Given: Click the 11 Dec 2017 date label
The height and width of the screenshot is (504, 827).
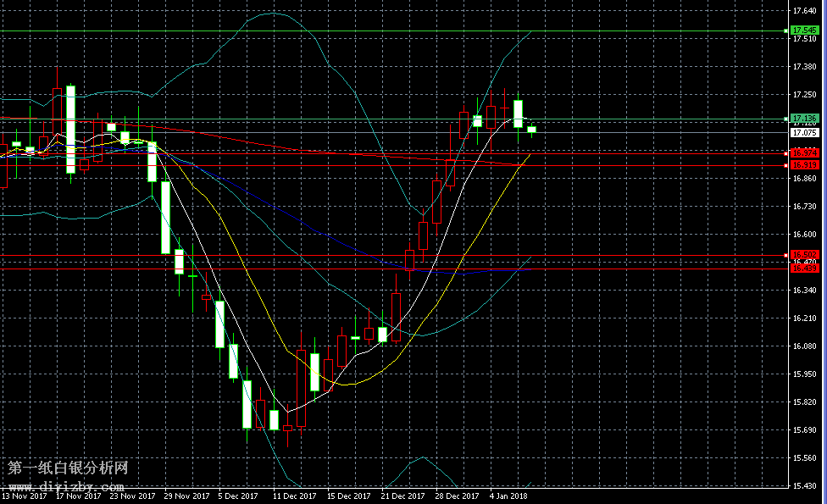Looking at the screenshot, I should tap(294, 496).
